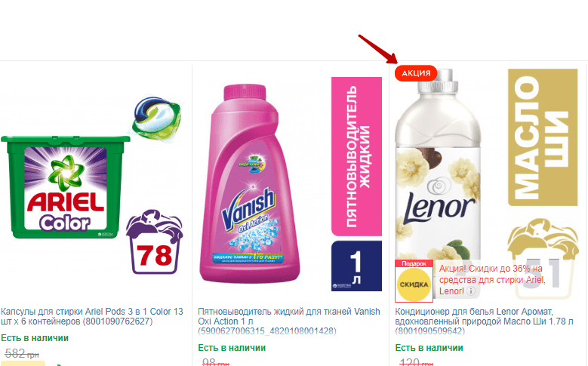The image size is (588, 366).
Task: Open the pink Vanish Oxi Action bottle image
Action: (249, 183)
